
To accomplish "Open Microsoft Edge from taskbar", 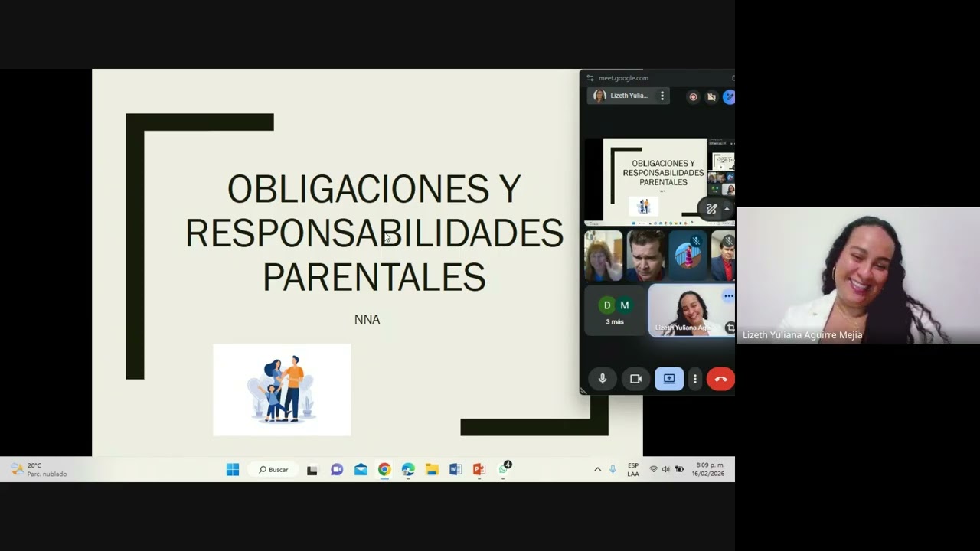I will click(408, 469).
